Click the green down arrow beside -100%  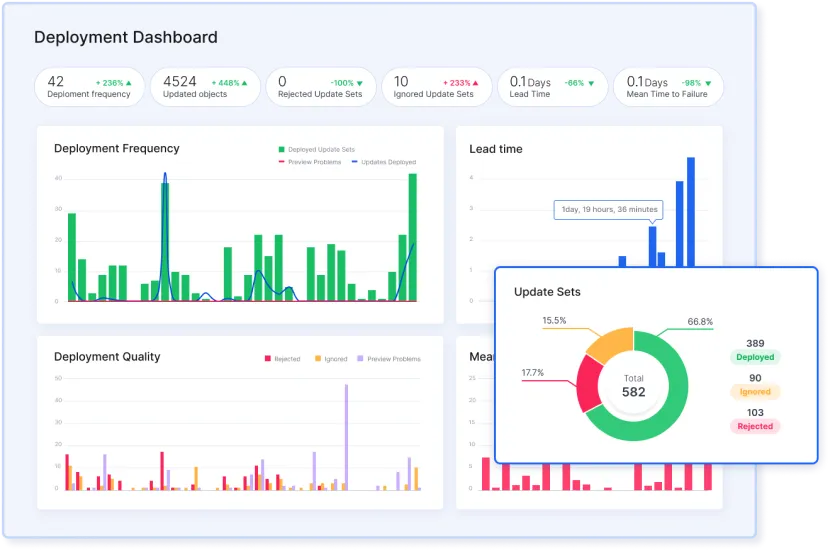[x=360, y=83]
